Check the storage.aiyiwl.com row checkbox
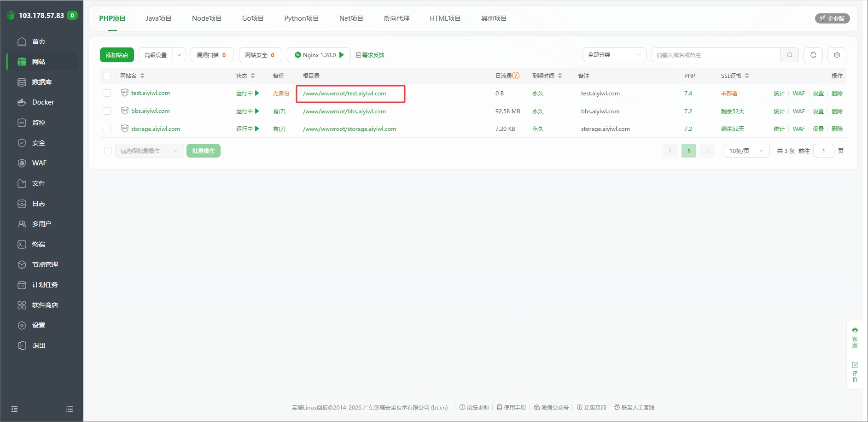The height and width of the screenshot is (422, 868). [x=107, y=129]
